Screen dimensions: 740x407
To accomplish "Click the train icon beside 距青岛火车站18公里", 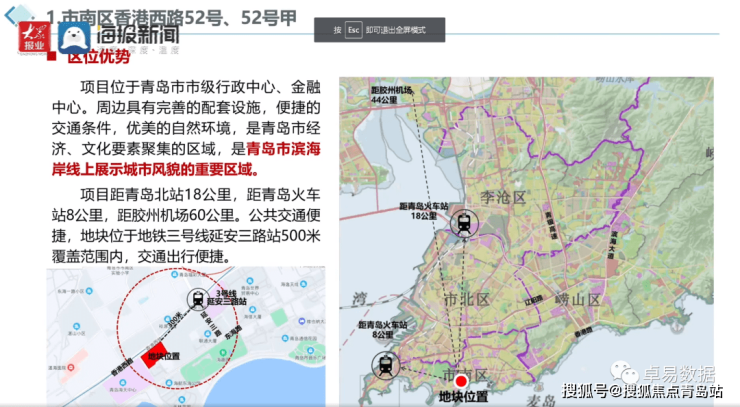I will (464, 223).
